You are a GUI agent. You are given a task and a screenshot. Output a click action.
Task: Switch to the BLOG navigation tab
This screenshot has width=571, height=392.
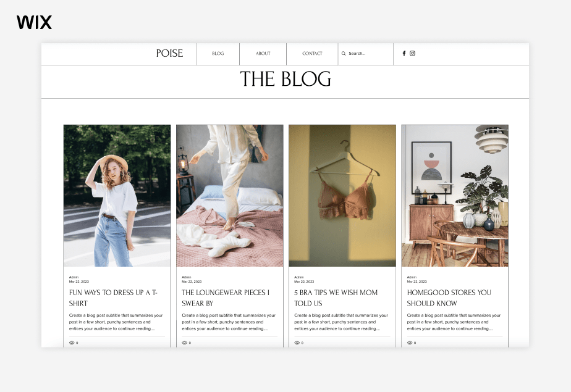[218, 54]
